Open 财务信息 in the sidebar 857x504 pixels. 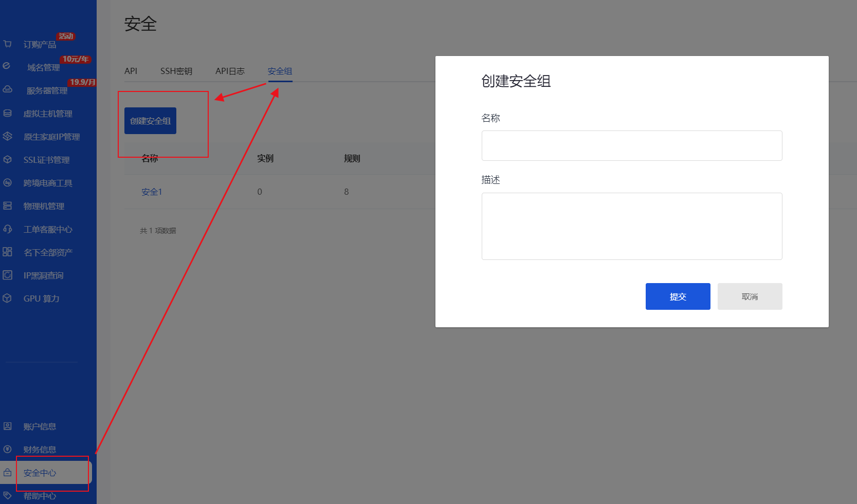(40, 450)
